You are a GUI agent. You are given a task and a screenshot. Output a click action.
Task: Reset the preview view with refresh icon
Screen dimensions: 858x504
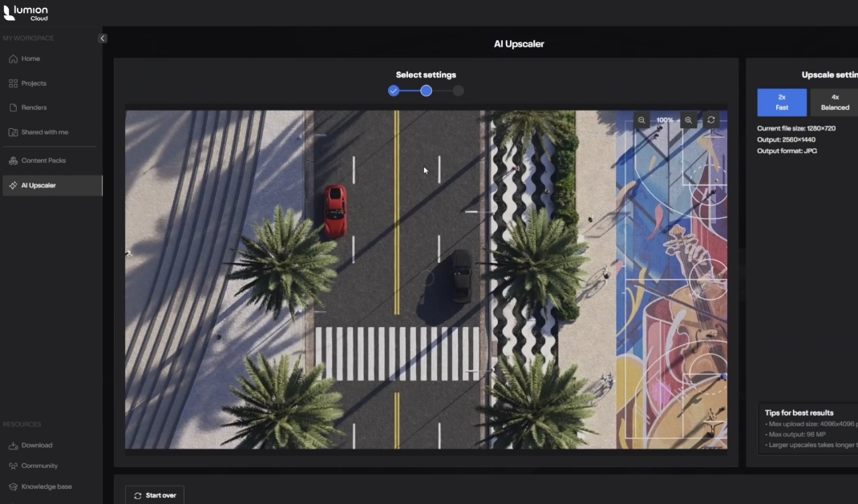point(711,120)
